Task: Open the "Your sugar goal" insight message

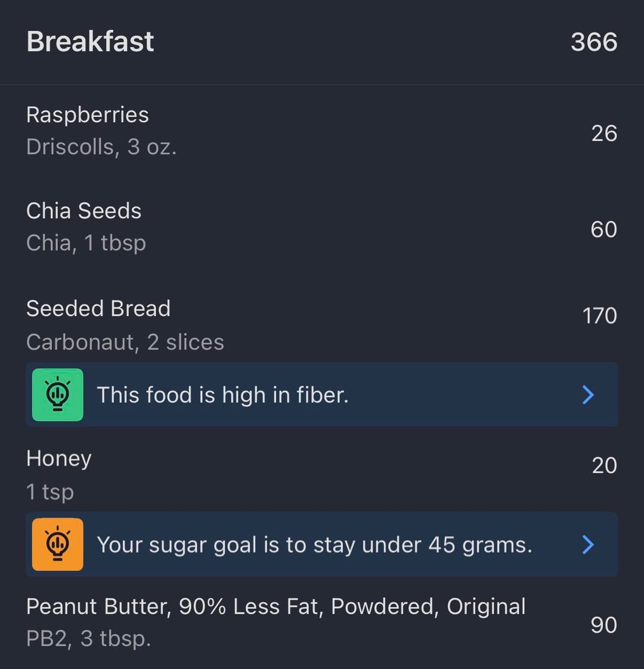Action: coord(314,544)
